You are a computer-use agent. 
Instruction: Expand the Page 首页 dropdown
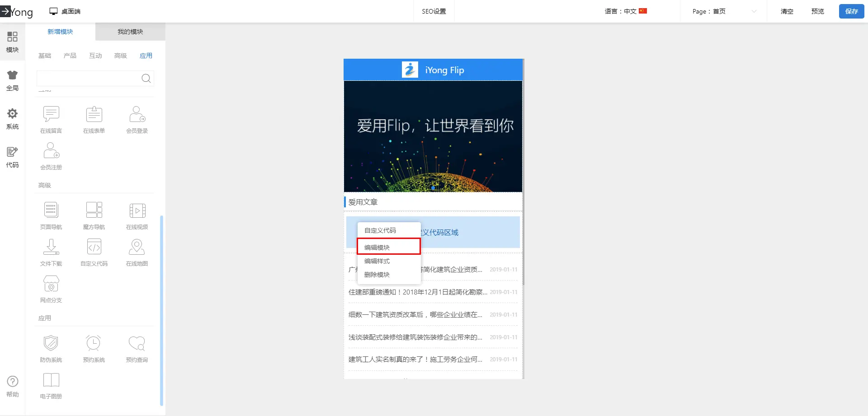(x=724, y=11)
